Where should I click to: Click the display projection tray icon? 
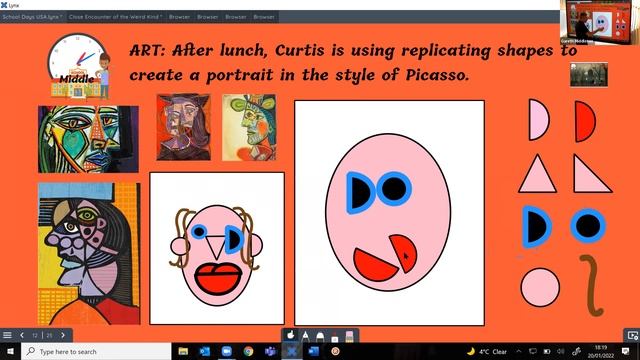coord(533,351)
